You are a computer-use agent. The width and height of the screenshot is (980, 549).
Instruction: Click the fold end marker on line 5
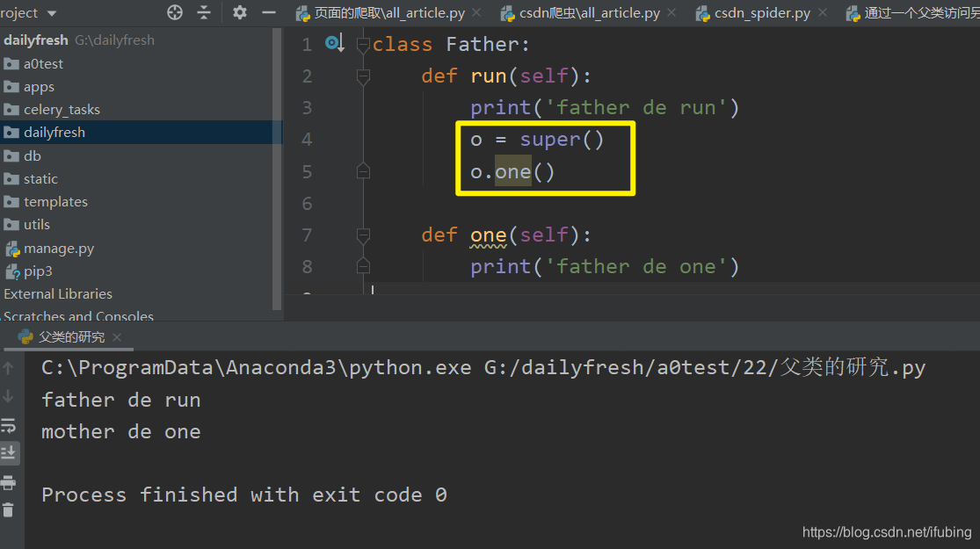click(363, 171)
